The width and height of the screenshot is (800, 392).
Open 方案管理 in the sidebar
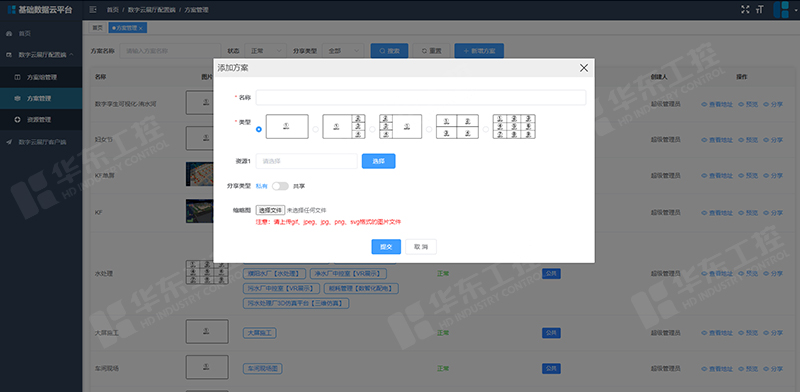tap(41, 99)
